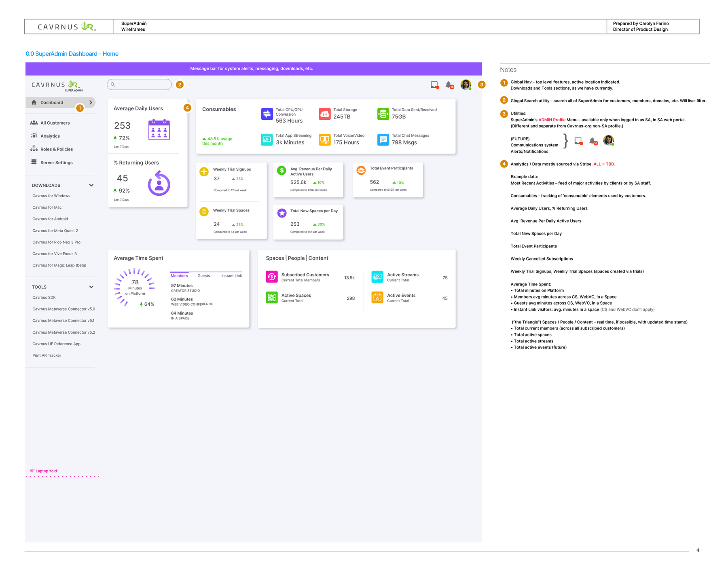Click the purple system message bar
This screenshot has width=728, height=571.
[x=254, y=69]
